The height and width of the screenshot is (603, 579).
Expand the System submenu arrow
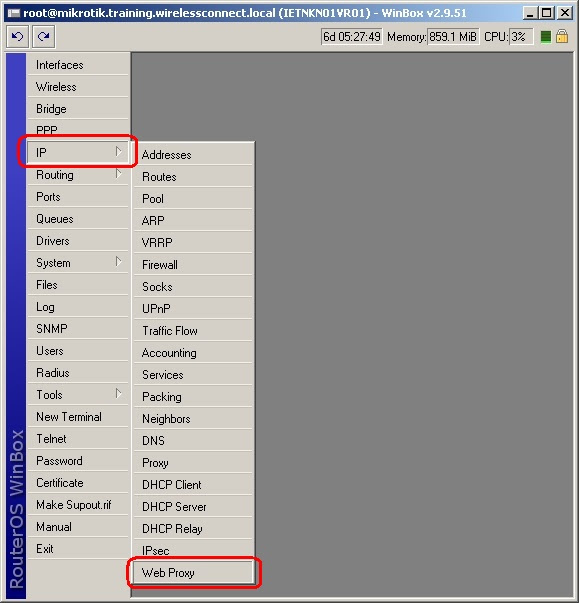coord(118,263)
